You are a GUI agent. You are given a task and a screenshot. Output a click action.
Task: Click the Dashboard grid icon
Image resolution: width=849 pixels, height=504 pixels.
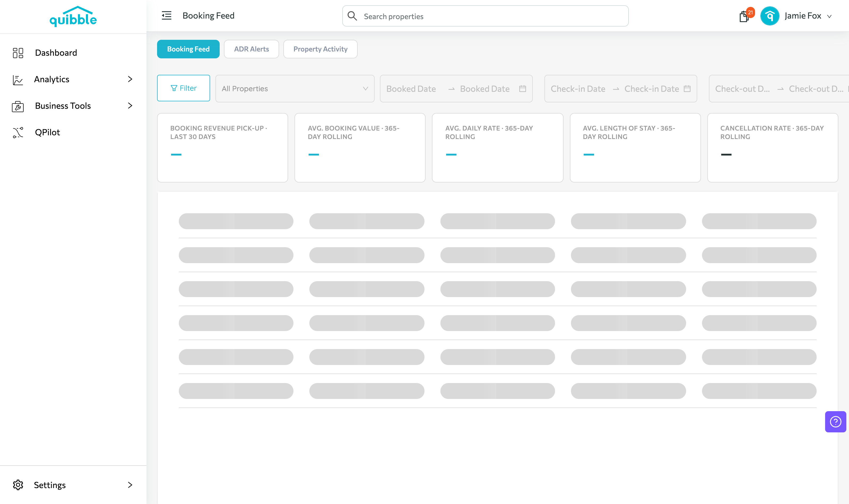18,53
